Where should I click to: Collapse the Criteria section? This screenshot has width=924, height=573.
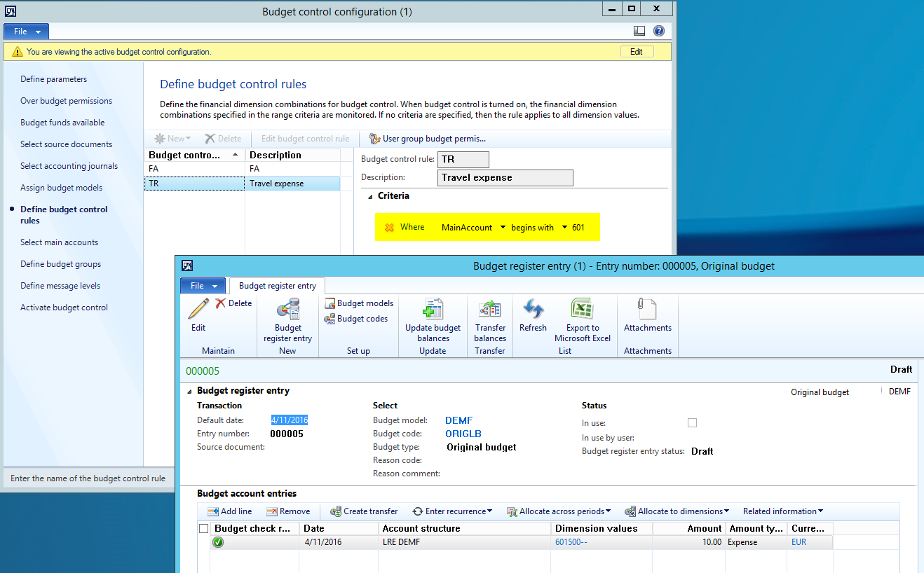369,196
